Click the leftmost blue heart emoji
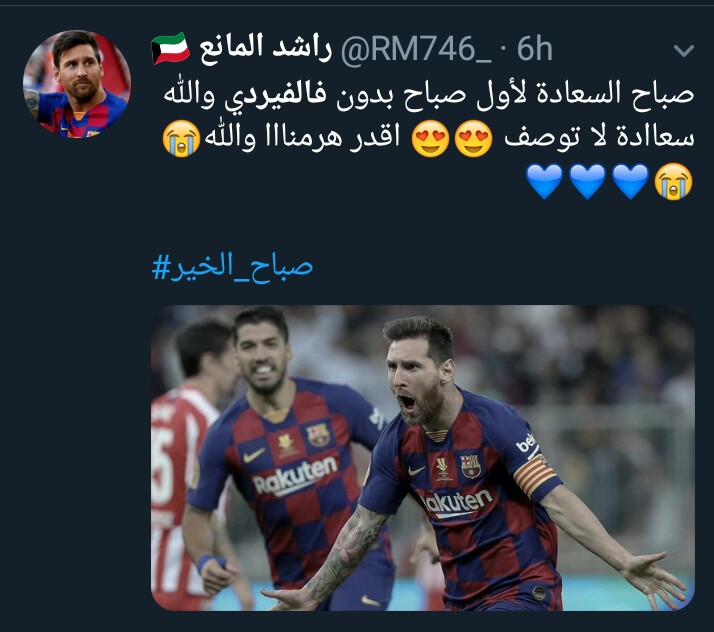 (544, 182)
